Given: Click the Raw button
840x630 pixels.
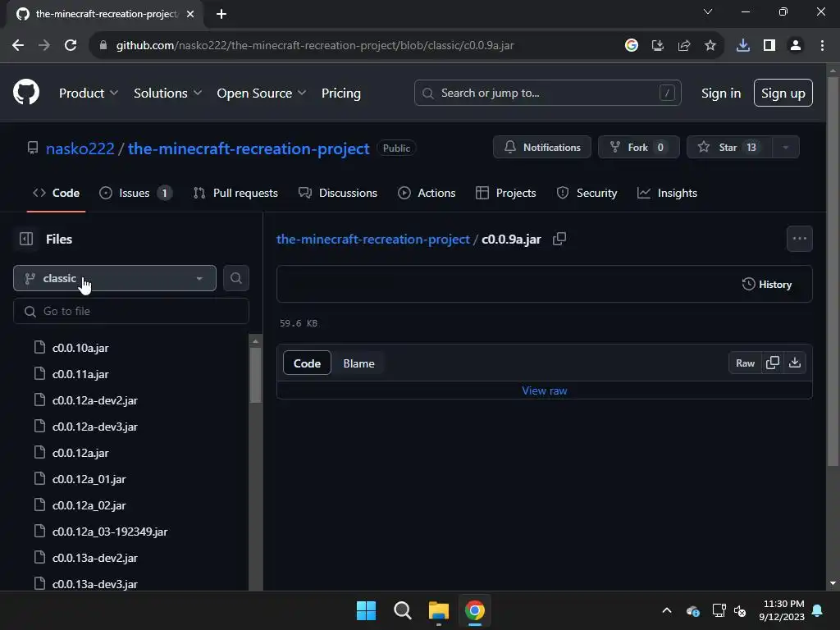Looking at the screenshot, I should coord(745,363).
